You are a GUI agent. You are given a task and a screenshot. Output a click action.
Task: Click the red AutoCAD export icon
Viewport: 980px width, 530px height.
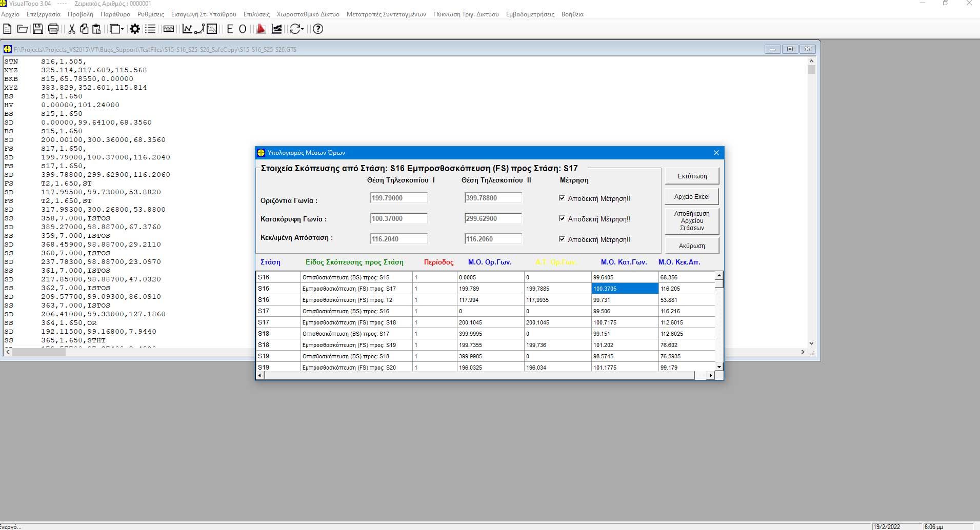[x=261, y=29]
